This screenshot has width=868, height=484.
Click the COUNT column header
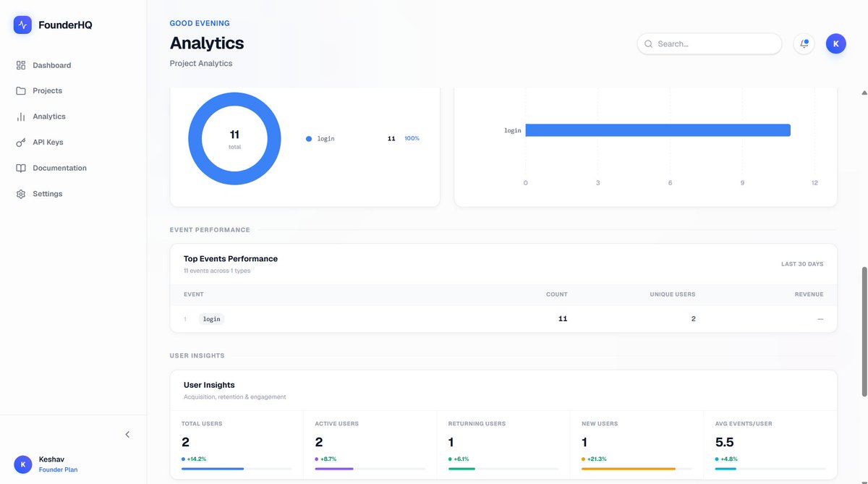[x=557, y=294]
